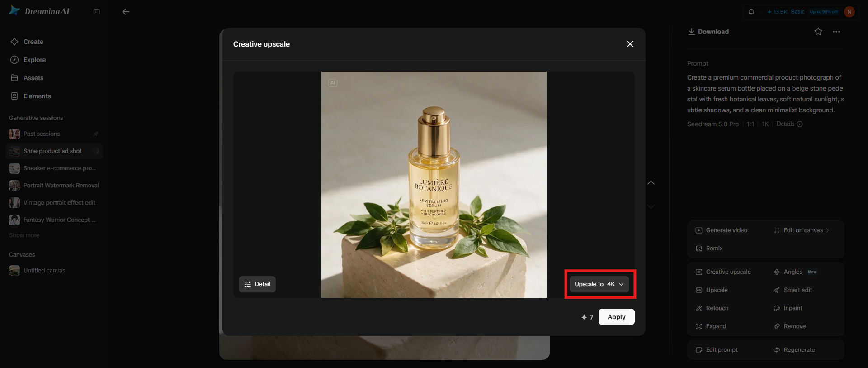Open the Elements section
This screenshot has width=868, height=368.
[31, 96]
